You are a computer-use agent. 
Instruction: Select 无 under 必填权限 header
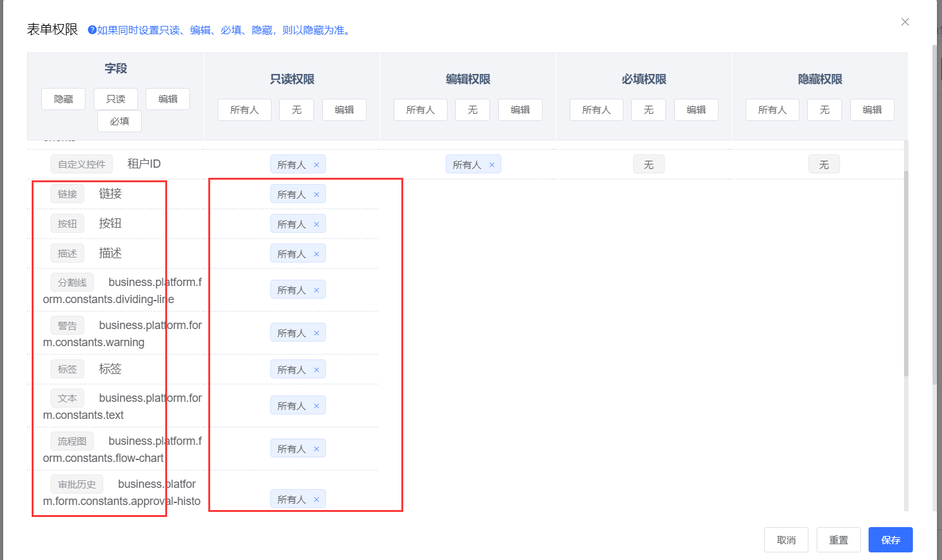[x=648, y=110]
